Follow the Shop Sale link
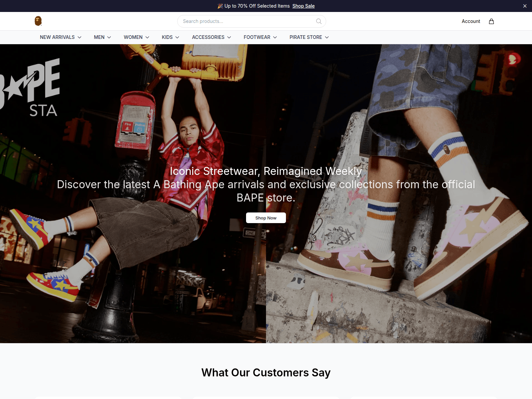Viewport: 532px width, 399px height. [304, 6]
